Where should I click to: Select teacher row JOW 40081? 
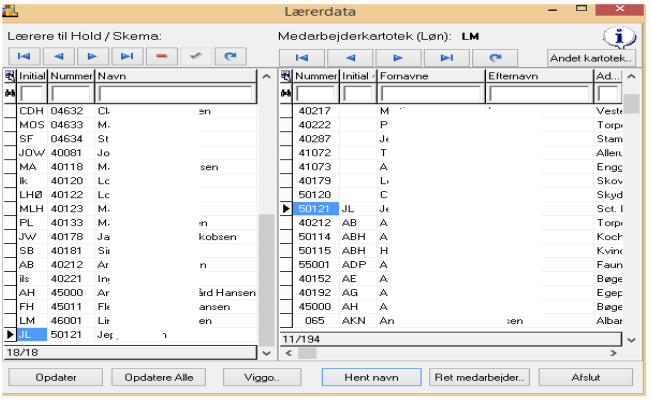pyautogui.click(x=130, y=153)
